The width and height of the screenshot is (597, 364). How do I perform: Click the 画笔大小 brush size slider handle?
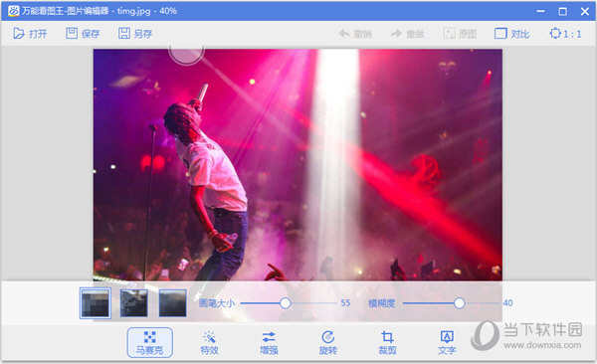coord(286,303)
